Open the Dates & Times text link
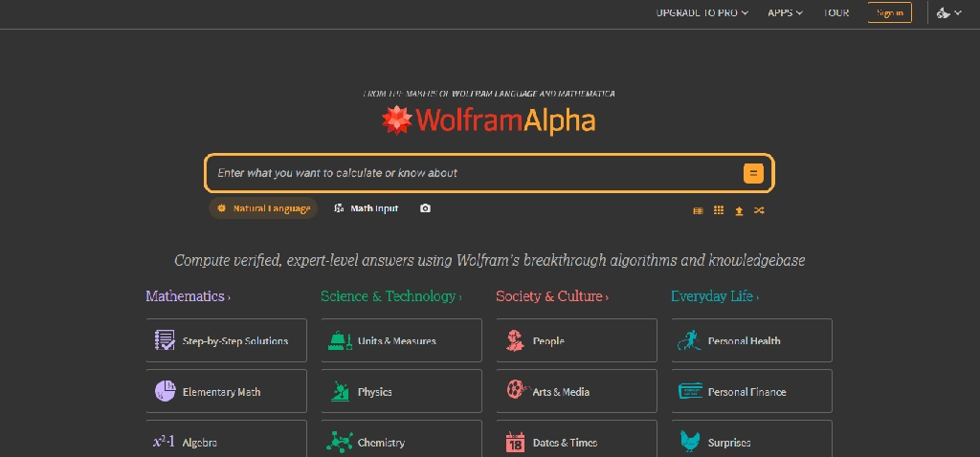Screen dimensions: 980x457 tap(565, 443)
